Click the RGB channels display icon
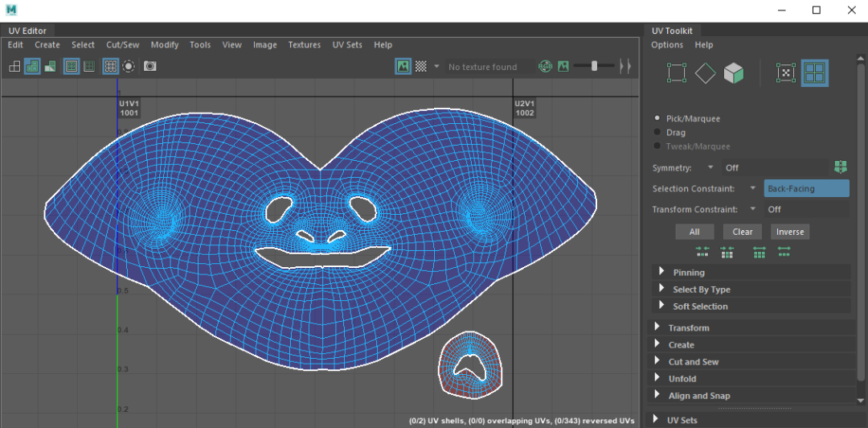 pyautogui.click(x=546, y=66)
